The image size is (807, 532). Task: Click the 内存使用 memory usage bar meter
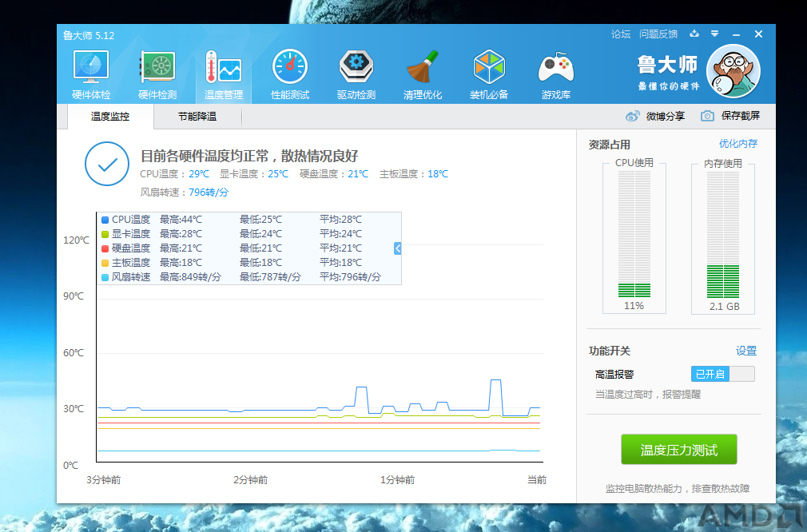tap(723, 235)
